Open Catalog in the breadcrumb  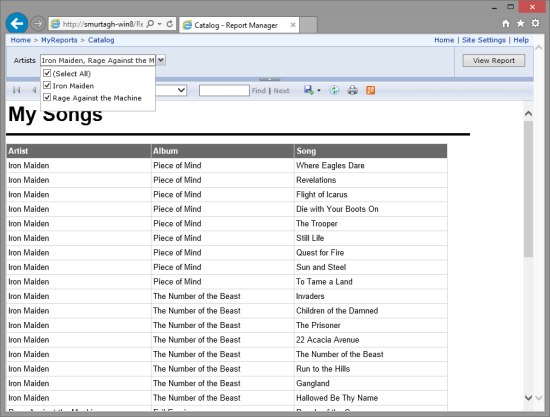[101, 40]
